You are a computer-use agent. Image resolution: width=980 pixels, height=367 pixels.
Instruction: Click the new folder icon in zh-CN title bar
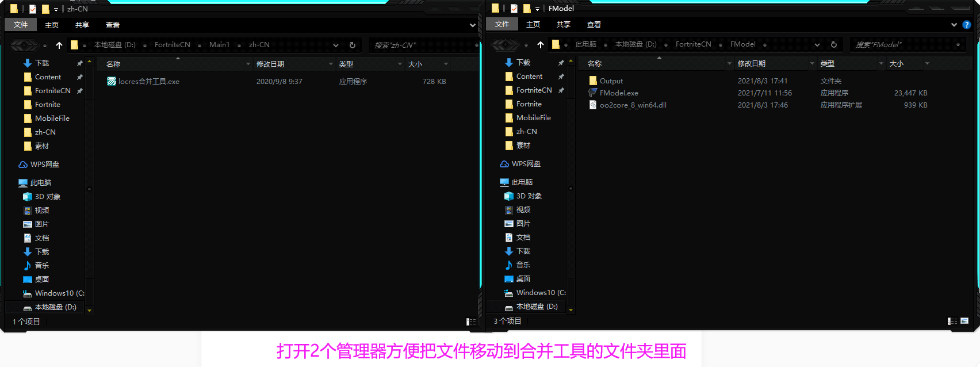click(45, 9)
